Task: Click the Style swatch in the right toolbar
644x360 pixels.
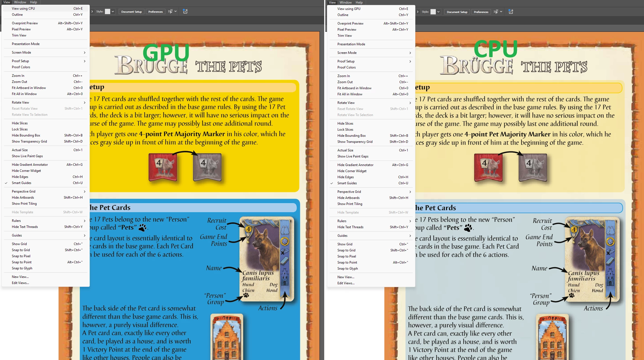Action: point(433,12)
